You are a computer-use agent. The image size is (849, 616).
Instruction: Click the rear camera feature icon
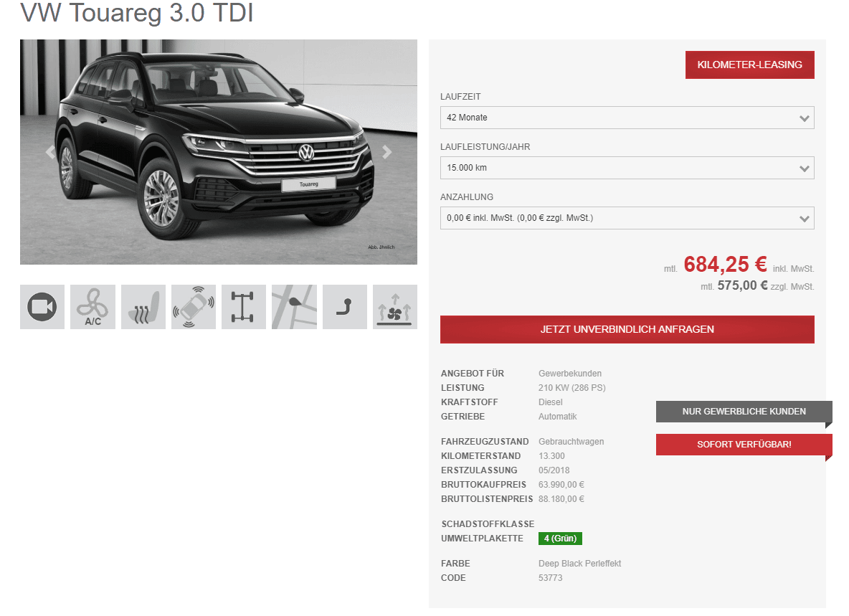point(42,307)
